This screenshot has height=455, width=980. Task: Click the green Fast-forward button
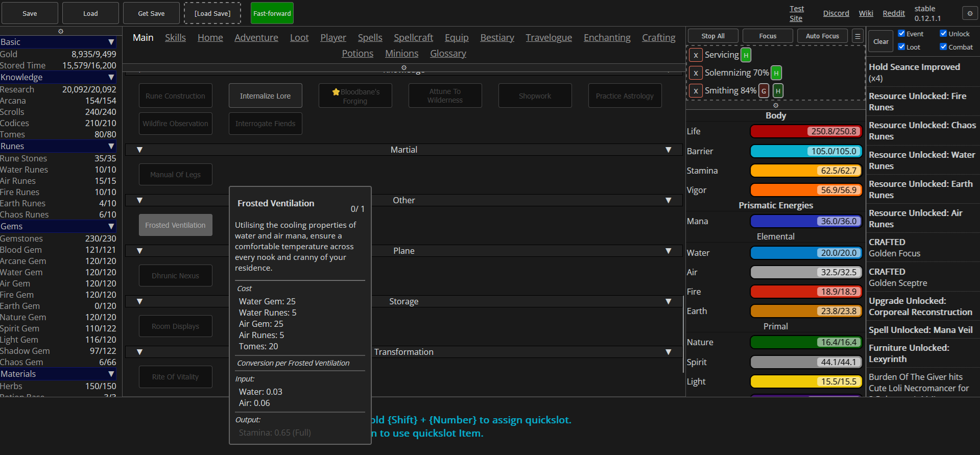point(272,13)
